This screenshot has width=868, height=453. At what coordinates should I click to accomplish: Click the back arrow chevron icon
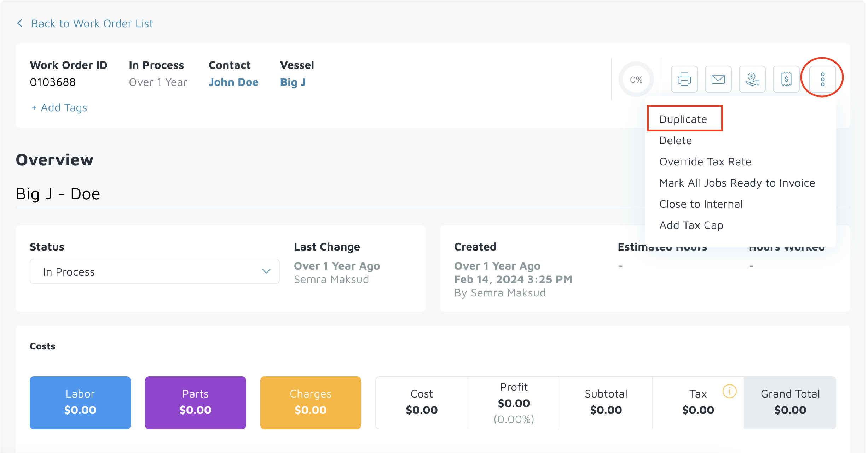pyautogui.click(x=20, y=23)
